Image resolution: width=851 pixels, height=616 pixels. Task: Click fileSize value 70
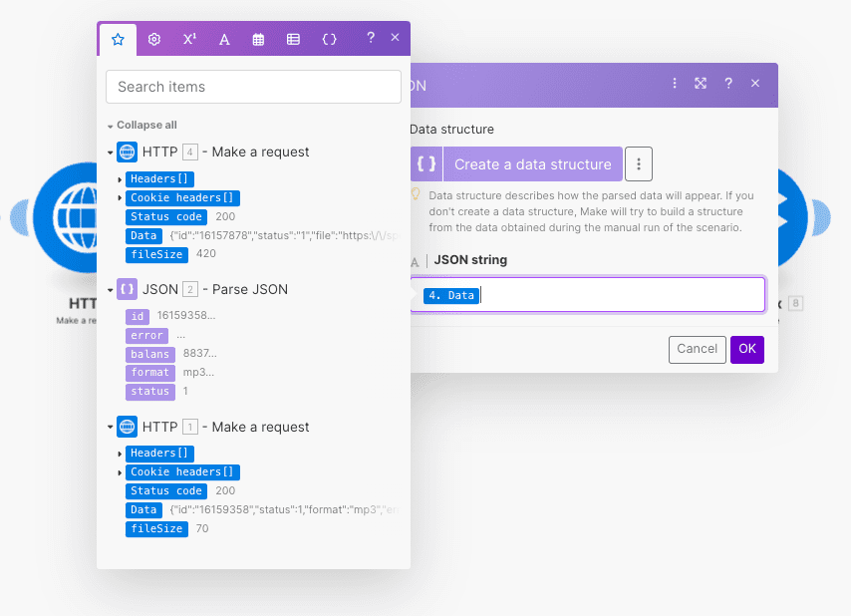[x=202, y=528]
